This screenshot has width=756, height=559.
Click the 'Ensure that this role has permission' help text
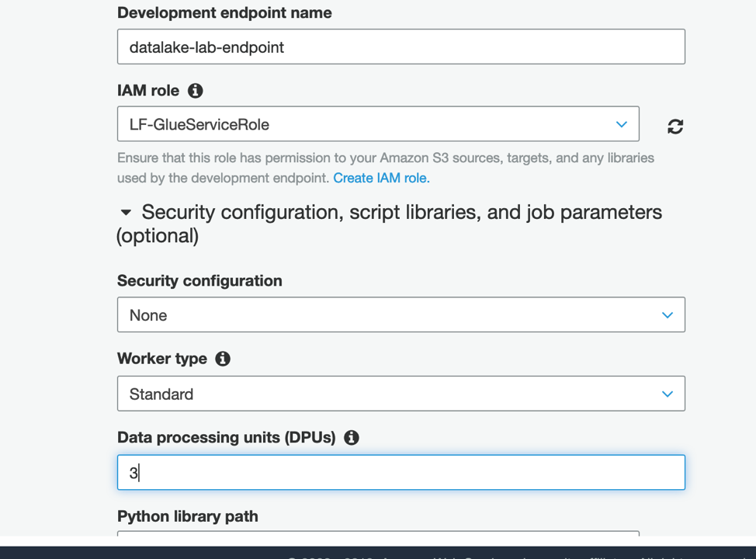coord(386,168)
